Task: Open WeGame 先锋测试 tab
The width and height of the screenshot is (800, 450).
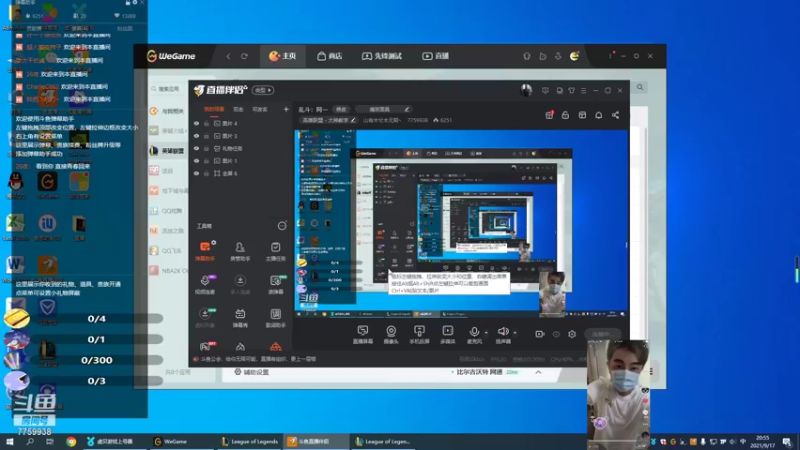Action: point(382,56)
